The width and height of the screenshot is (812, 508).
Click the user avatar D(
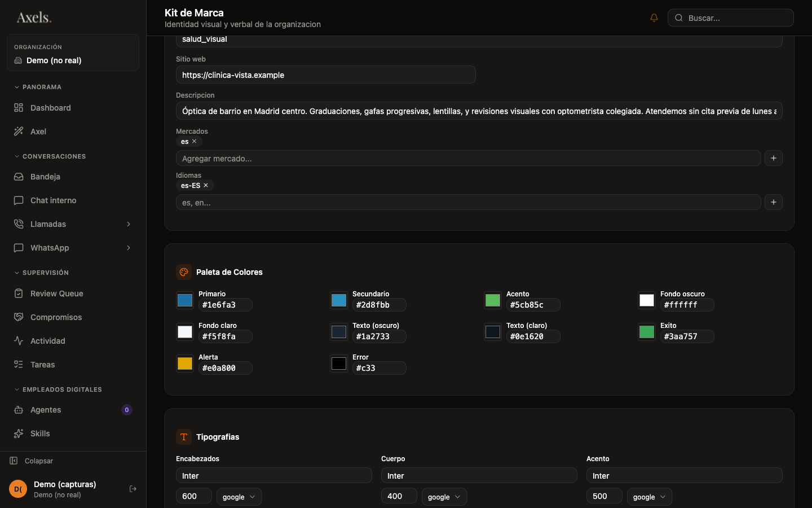point(18,489)
